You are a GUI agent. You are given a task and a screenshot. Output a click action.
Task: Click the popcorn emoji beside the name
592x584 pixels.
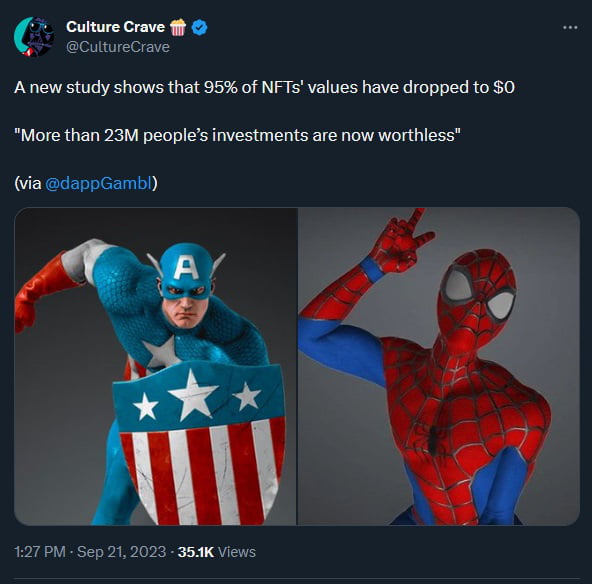[x=178, y=27]
